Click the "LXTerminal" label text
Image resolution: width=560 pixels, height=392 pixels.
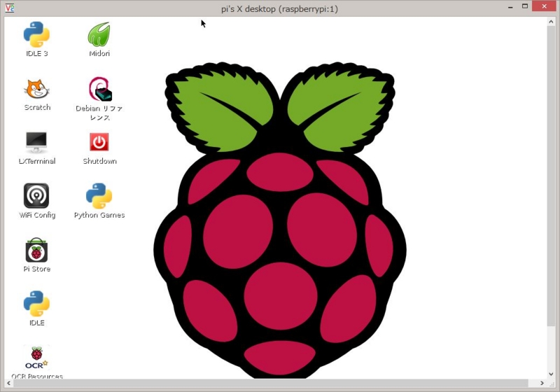[37, 161]
